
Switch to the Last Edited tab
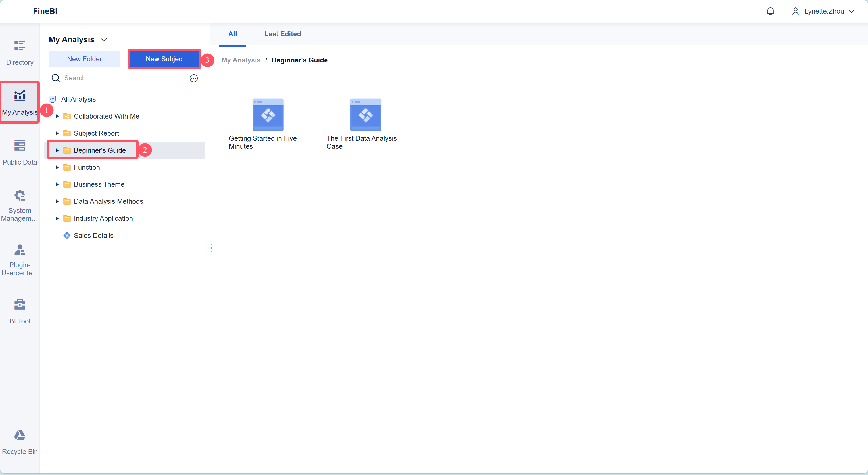(282, 34)
